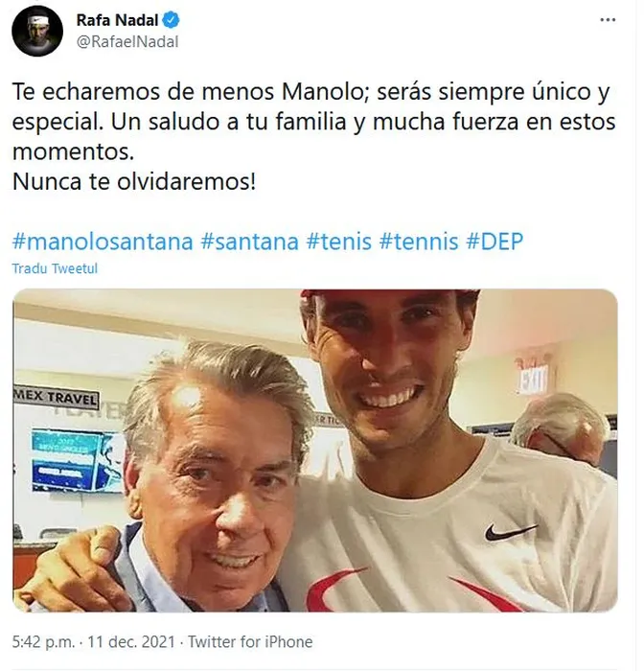Click the 11 dec. 2021 date
Image resolution: width=644 pixels, height=671 pixels.
tap(131, 642)
